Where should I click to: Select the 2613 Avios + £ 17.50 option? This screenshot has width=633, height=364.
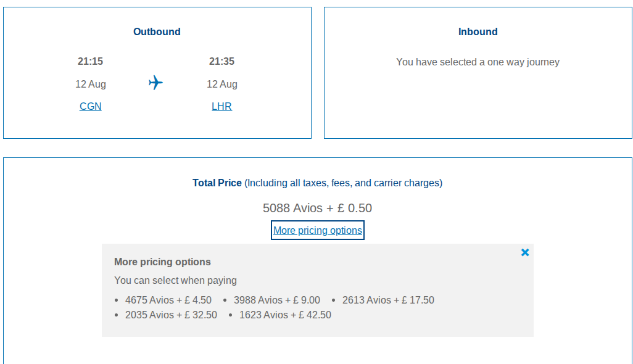coord(388,300)
